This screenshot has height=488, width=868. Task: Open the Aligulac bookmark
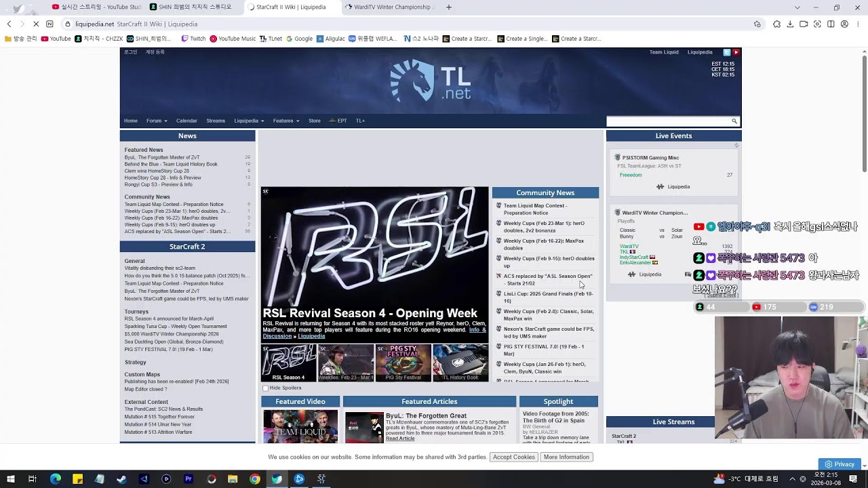(x=330, y=39)
